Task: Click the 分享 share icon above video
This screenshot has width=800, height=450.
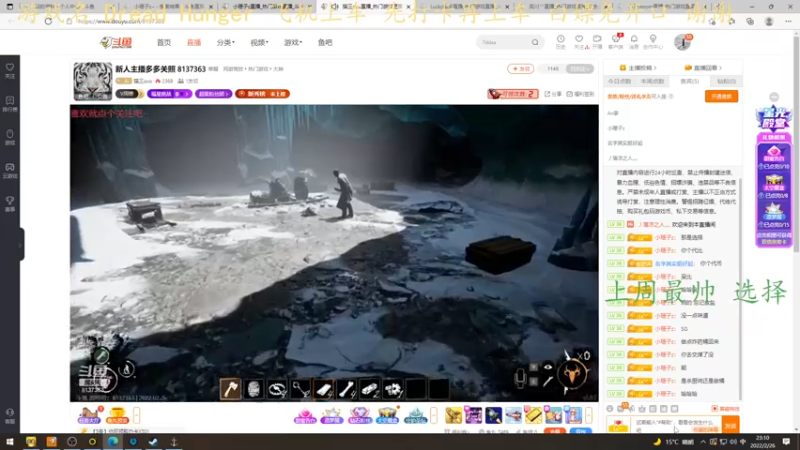Action: pyautogui.click(x=554, y=94)
